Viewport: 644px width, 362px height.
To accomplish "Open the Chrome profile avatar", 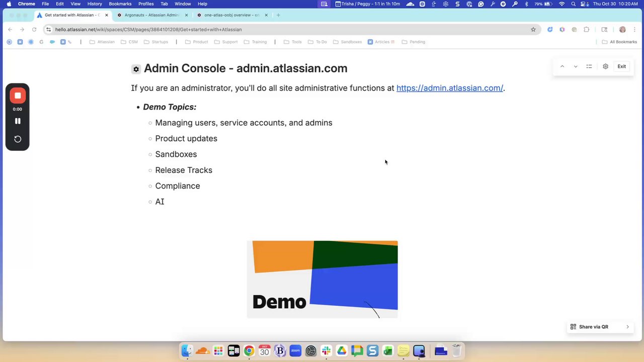I will [622, 30].
